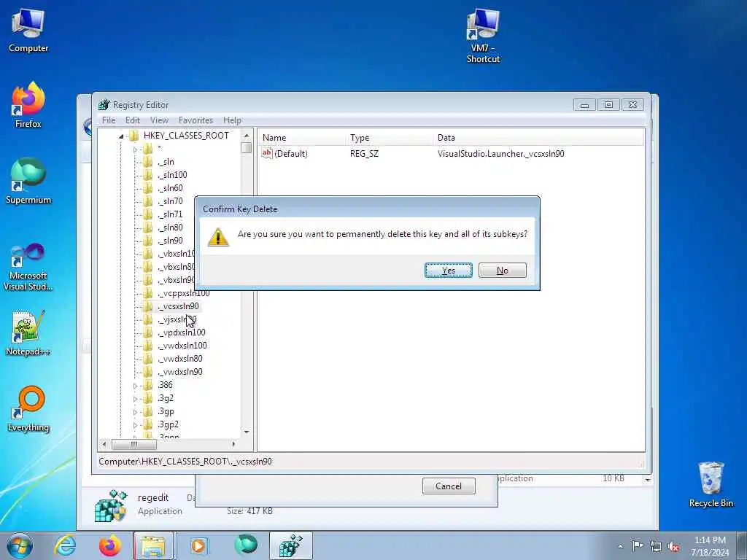Open the Edit menu in Registry Editor

coord(133,120)
